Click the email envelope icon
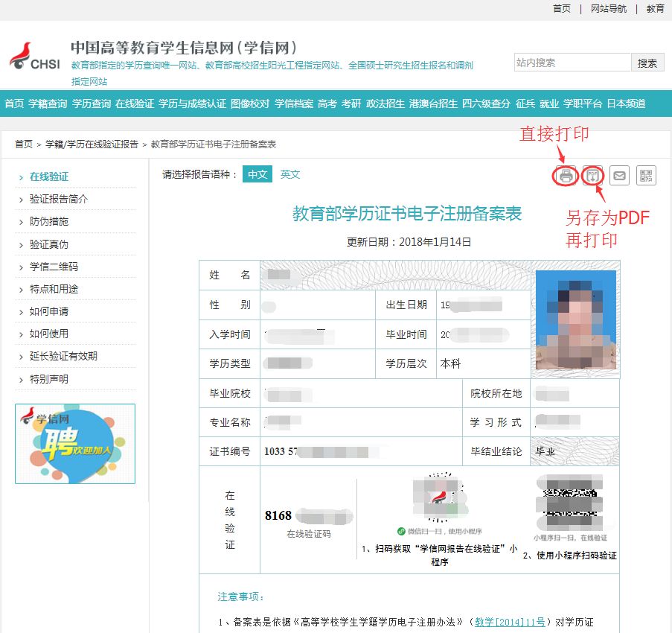This screenshot has height=633, width=672. click(619, 176)
